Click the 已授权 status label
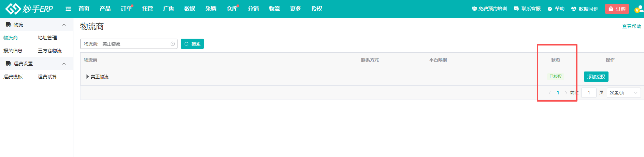Screen dimensions: 644x157 point(556,77)
